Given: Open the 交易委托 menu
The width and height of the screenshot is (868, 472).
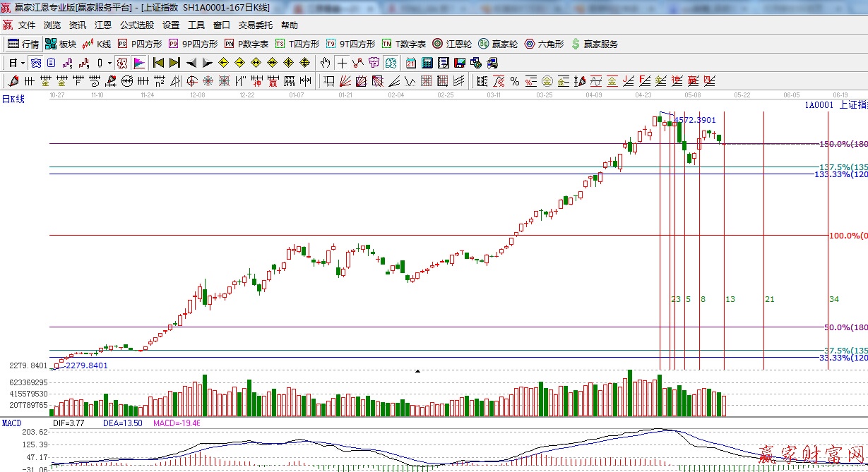Looking at the screenshot, I should (x=255, y=25).
